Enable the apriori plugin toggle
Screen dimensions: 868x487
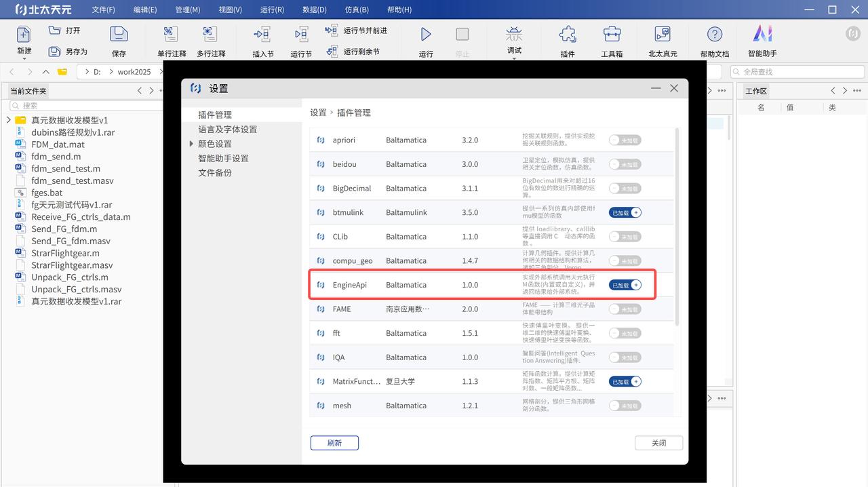625,140
